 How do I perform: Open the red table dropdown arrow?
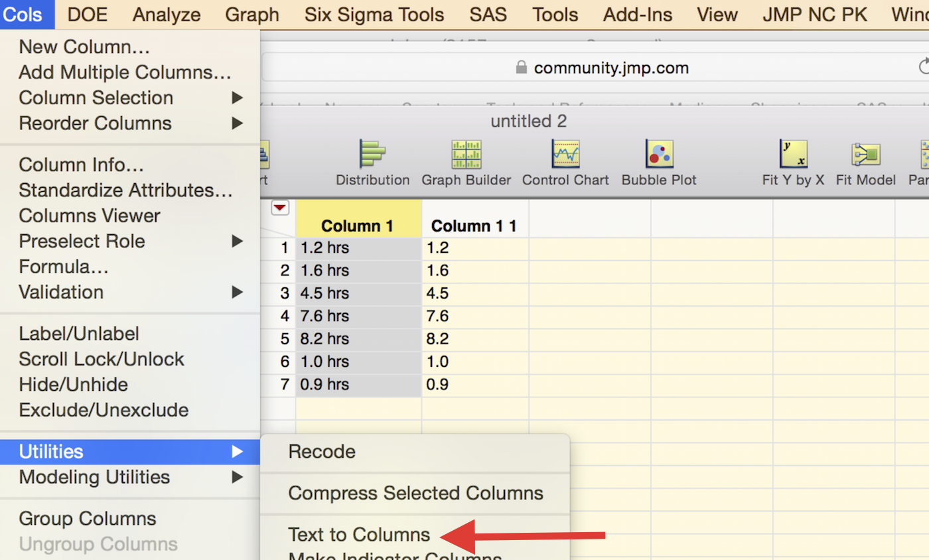click(280, 207)
